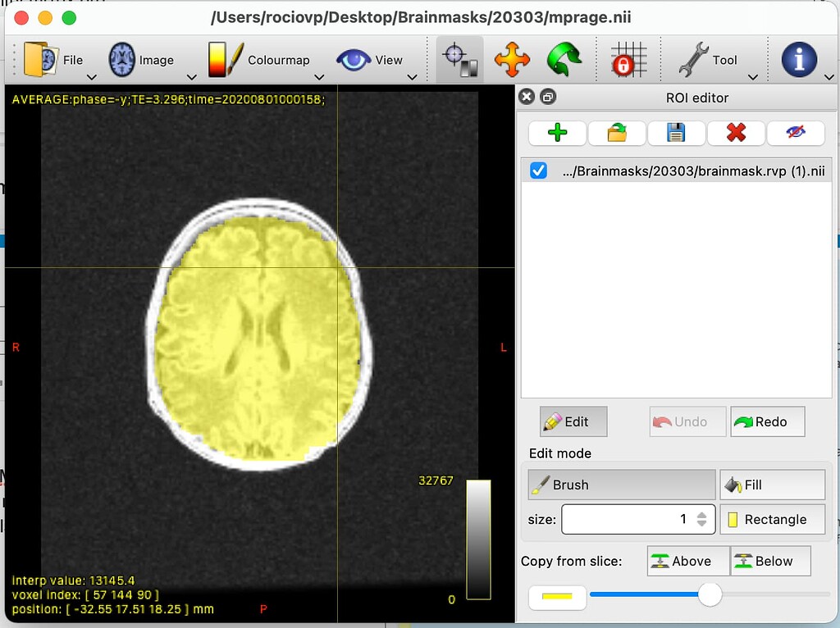Click the ROI opacity slider handle
Screen dimensions: 840x628
710,594
